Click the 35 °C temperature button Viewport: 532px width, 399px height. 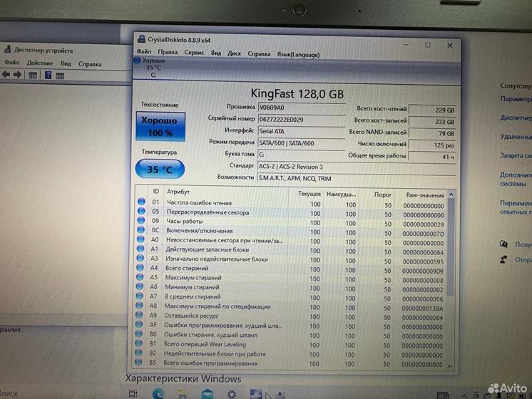[x=160, y=169]
